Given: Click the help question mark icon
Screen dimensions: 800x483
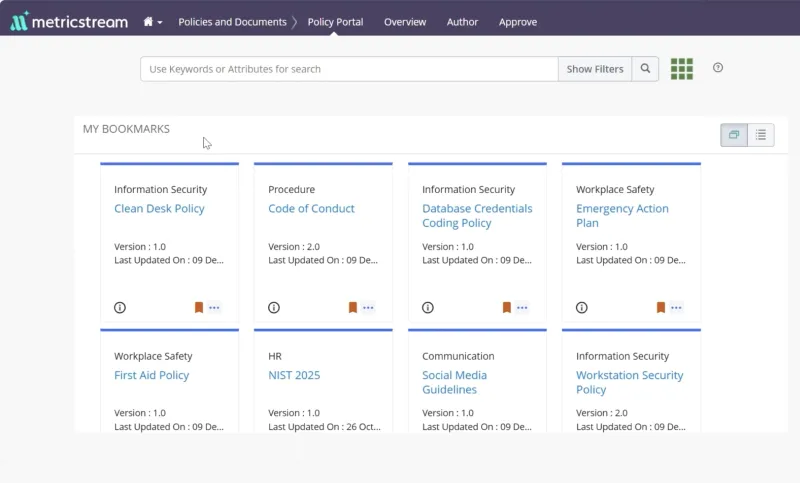Looking at the screenshot, I should pyautogui.click(x=718, y=68).
